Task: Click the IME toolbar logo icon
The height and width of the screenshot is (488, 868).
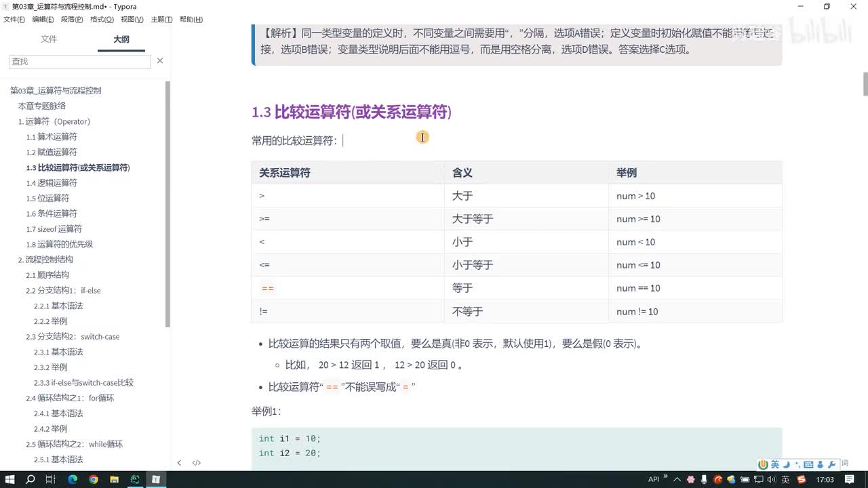Action: pos(764,464)
